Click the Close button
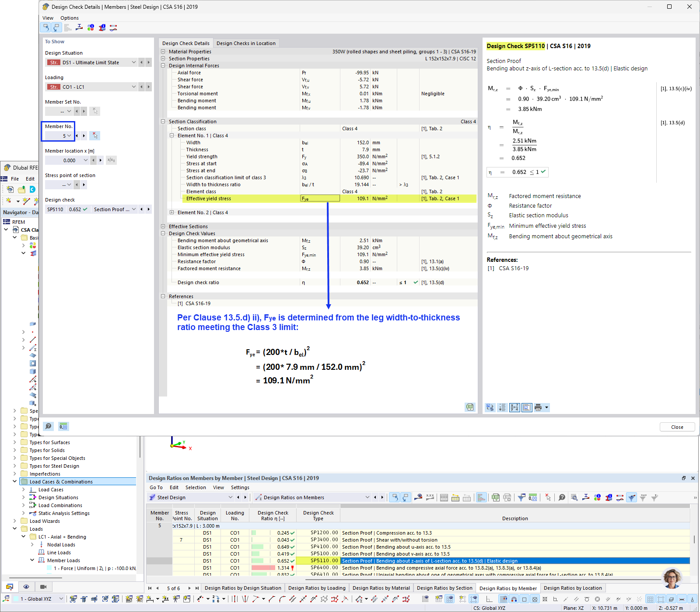 tap(677, 427)
